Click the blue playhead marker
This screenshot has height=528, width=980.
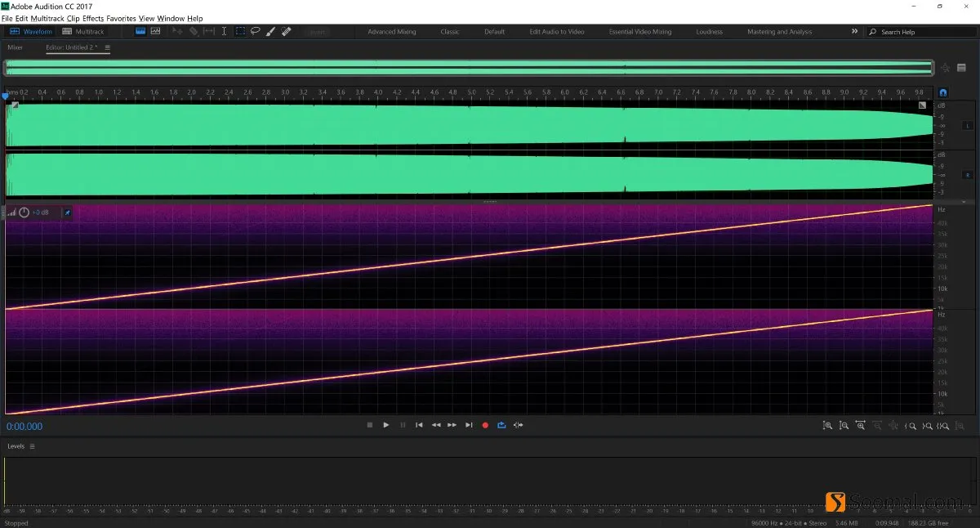[x=6, y=96]
